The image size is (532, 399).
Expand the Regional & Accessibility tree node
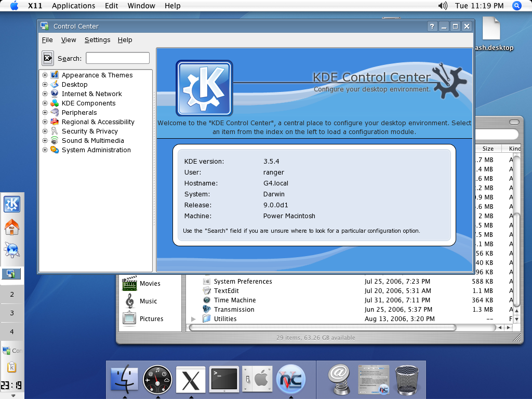[x=45, y=122]
